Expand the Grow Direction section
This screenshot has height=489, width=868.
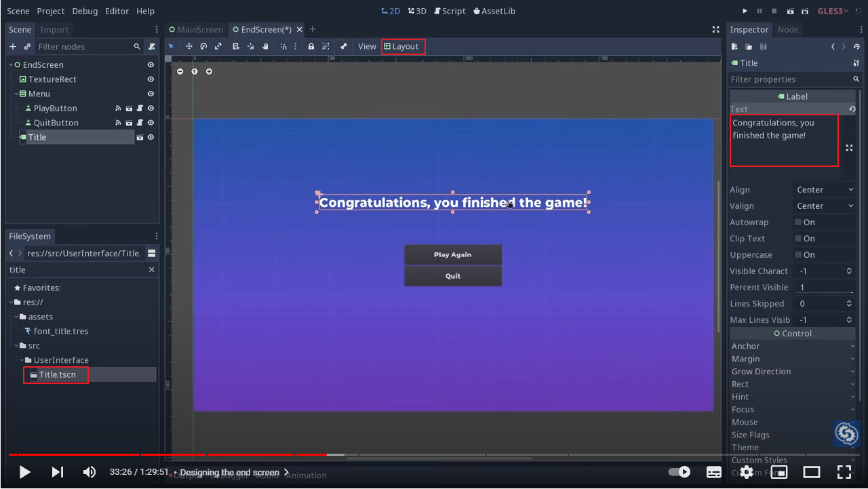click(x=793, y=372)
